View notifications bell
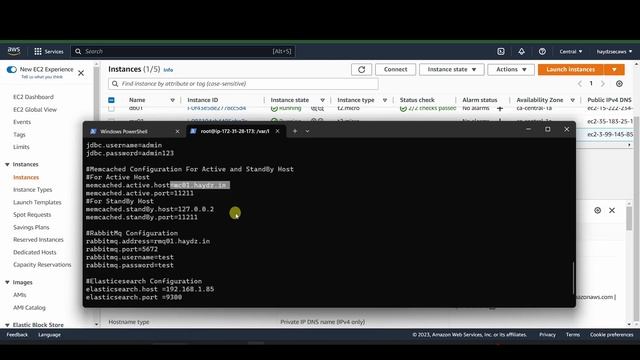Screen dimensions: 640x360 click(x=522, y=51)
